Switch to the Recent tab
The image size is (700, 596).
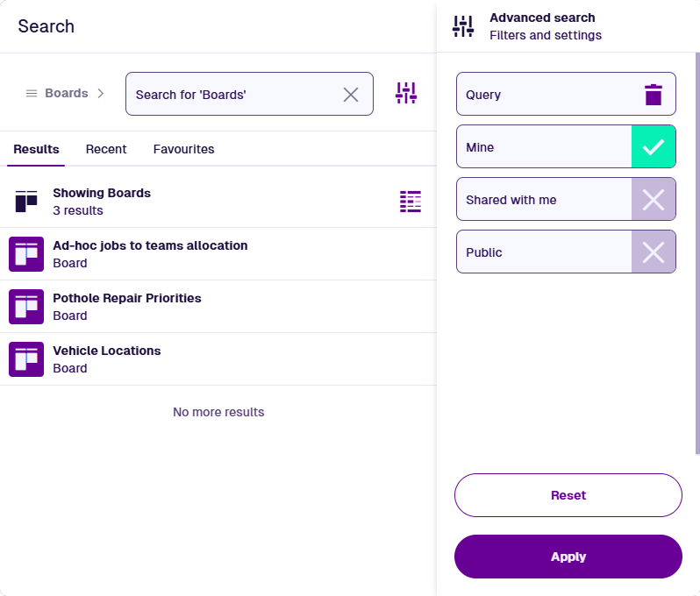(106, 149)
